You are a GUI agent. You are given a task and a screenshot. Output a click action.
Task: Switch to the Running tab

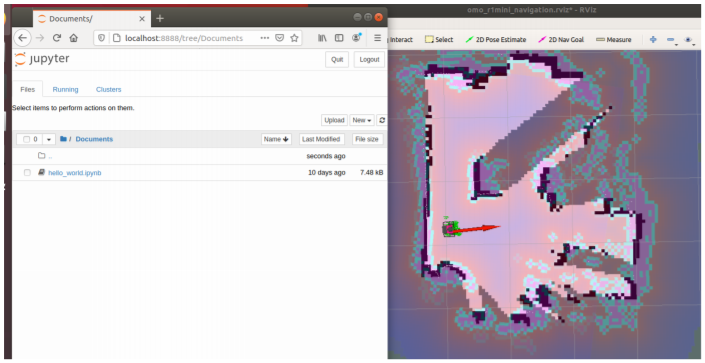[65, 90]
